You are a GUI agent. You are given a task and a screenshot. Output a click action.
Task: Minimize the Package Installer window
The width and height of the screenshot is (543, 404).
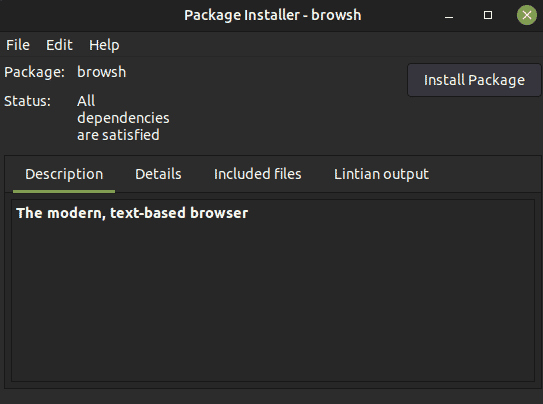click(449, 15)
